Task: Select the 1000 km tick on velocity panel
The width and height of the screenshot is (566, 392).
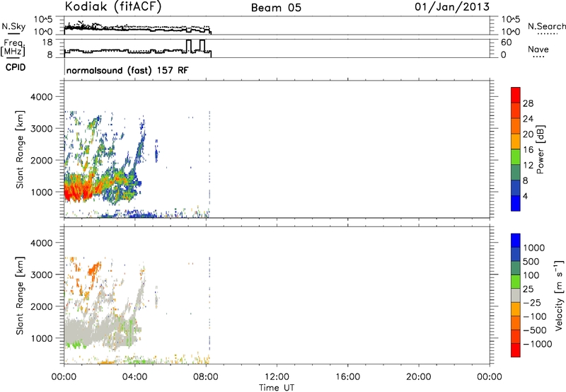Action: point(42,338)
